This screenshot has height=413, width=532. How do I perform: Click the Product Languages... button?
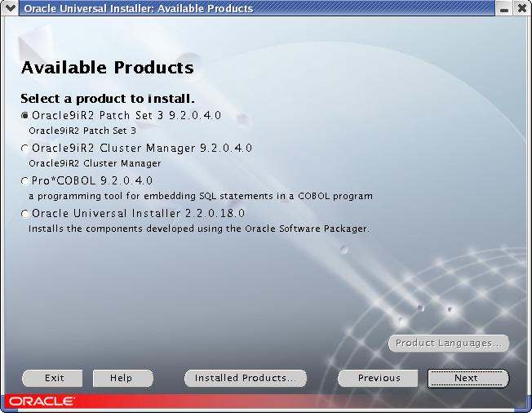[449, 343]
